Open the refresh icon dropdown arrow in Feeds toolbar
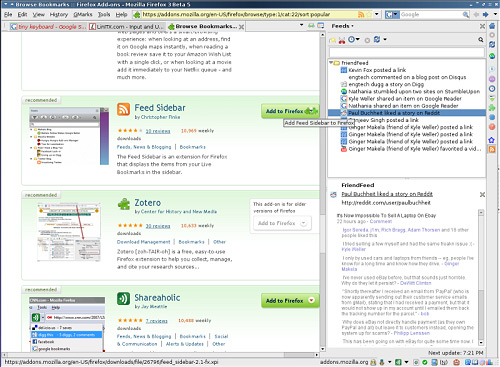The height and width of the screenshot is (367, 500). (x=385, y=39)
